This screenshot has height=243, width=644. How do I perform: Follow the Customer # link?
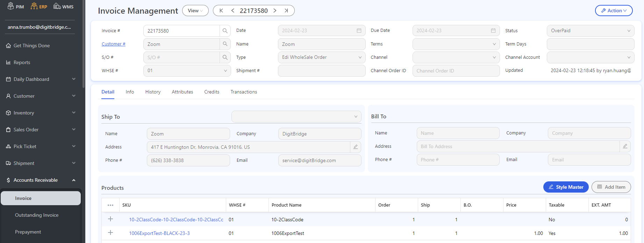click(114, 44)
